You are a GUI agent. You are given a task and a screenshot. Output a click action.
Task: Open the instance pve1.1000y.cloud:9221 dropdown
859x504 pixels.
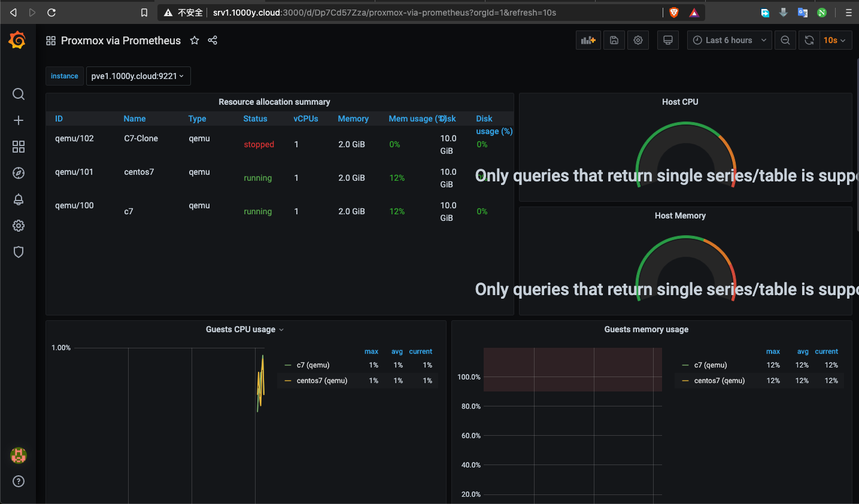pos(138,76)
